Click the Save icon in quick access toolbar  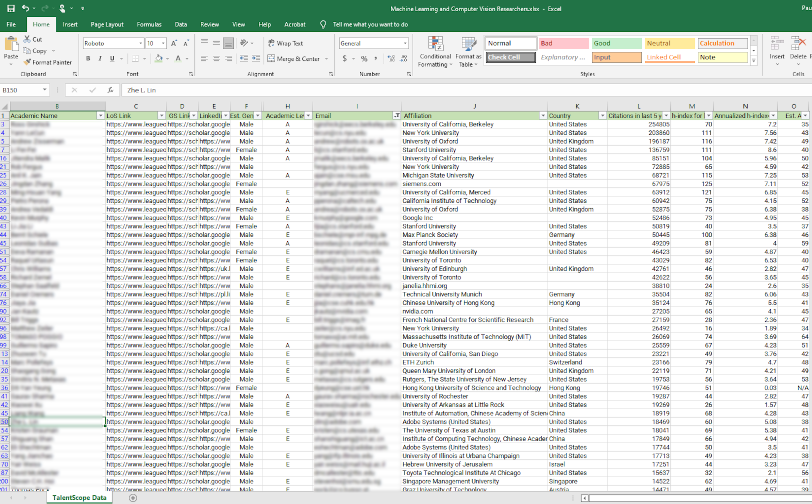(x=11, y=9)
